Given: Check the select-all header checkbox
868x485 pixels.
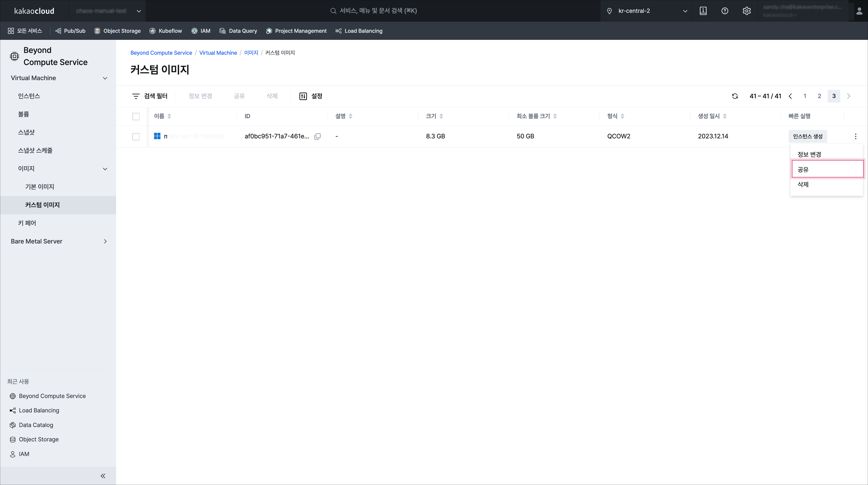Looking at the screenshot, I should [136, 116].
